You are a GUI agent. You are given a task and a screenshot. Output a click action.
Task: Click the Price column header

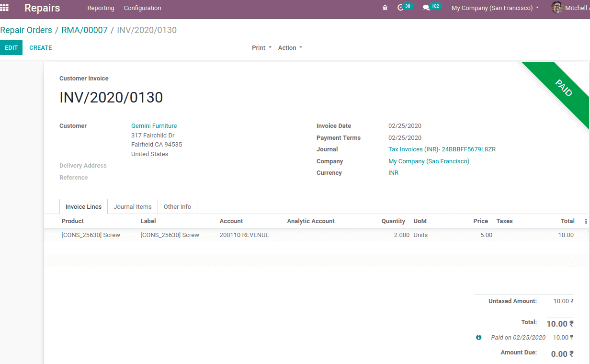(480, 221)
